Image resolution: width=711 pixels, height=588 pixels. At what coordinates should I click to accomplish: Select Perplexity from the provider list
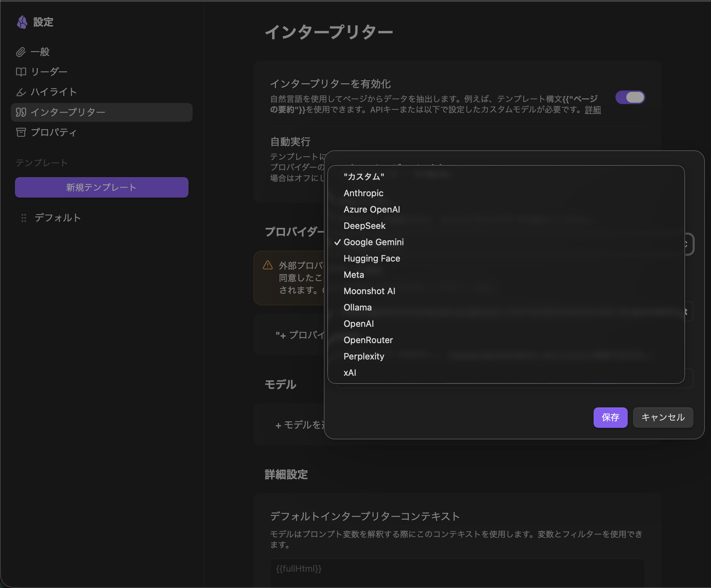(x=506, y=356)
